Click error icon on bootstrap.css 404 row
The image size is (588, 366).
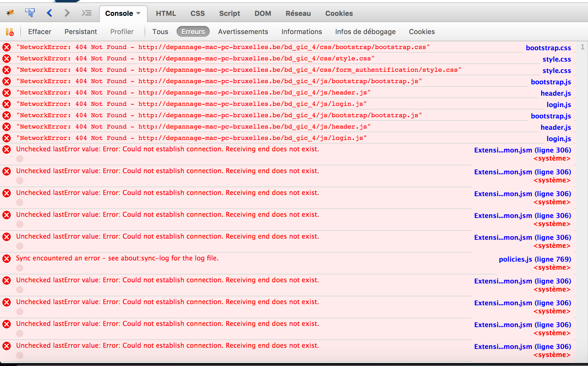[7, 47]
